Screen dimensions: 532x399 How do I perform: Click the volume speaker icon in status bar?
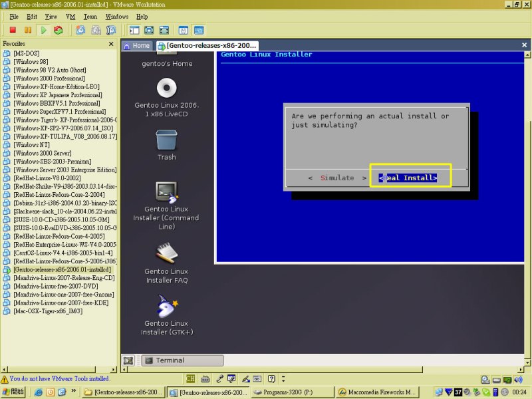pos(519,380)
